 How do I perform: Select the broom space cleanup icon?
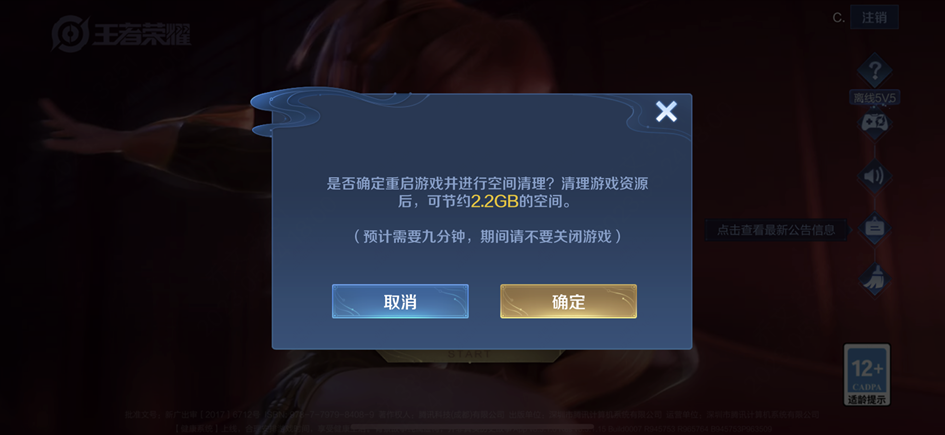coord(874,280)
